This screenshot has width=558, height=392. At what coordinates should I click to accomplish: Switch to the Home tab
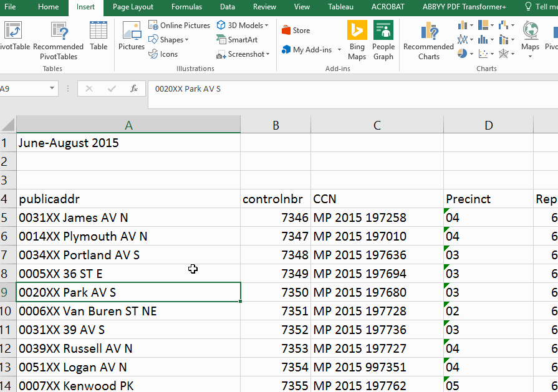coord(49,7)
